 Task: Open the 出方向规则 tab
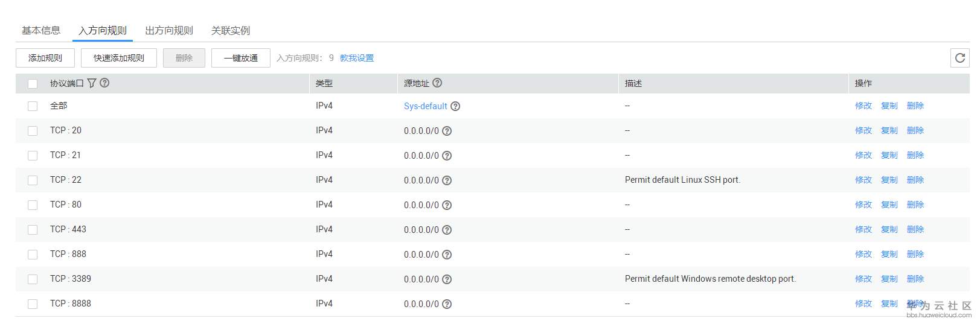(169, 30)
